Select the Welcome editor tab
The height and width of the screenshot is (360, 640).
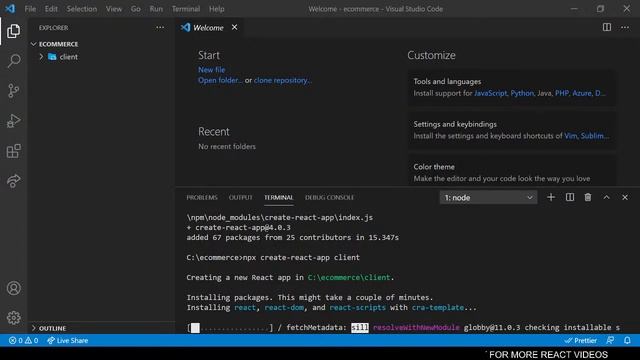click(208, 27)
